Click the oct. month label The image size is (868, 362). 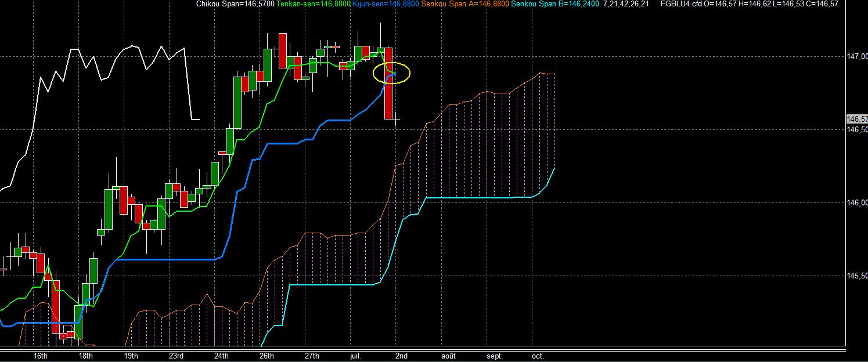(538, 356)
